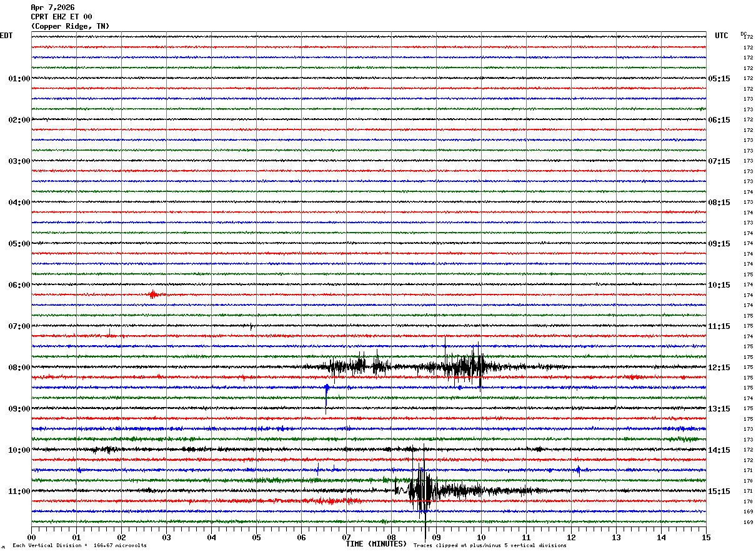This screenshot has width=756, height=554.
Task: Click the UTC timezone header
Action: [x=722, y=36]
